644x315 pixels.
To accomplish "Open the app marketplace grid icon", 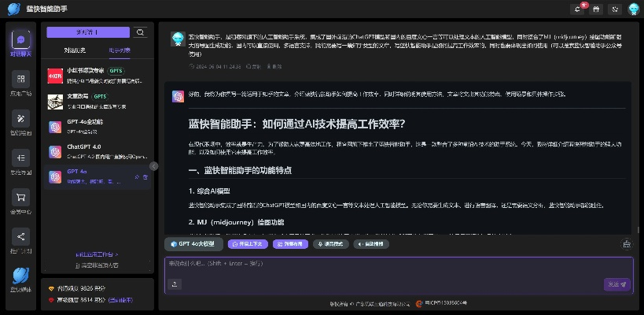I will pos(20,83).
